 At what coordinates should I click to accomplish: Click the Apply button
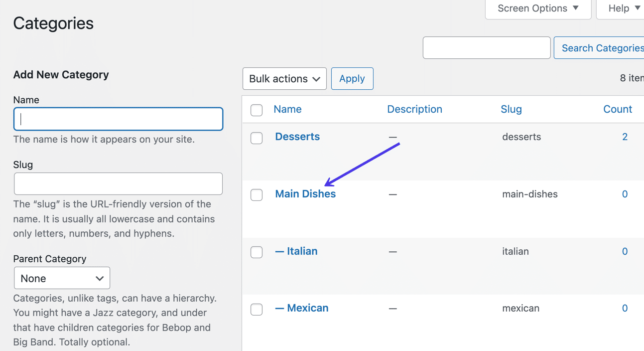[x=352, y=78]
